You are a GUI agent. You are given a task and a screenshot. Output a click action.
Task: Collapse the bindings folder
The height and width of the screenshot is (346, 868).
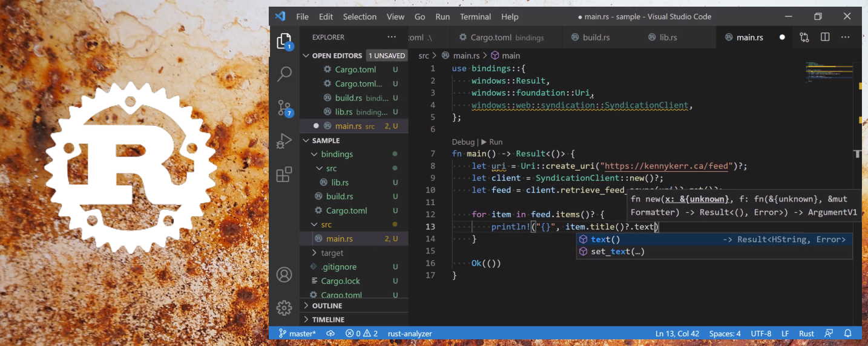(x=314, y=154)
